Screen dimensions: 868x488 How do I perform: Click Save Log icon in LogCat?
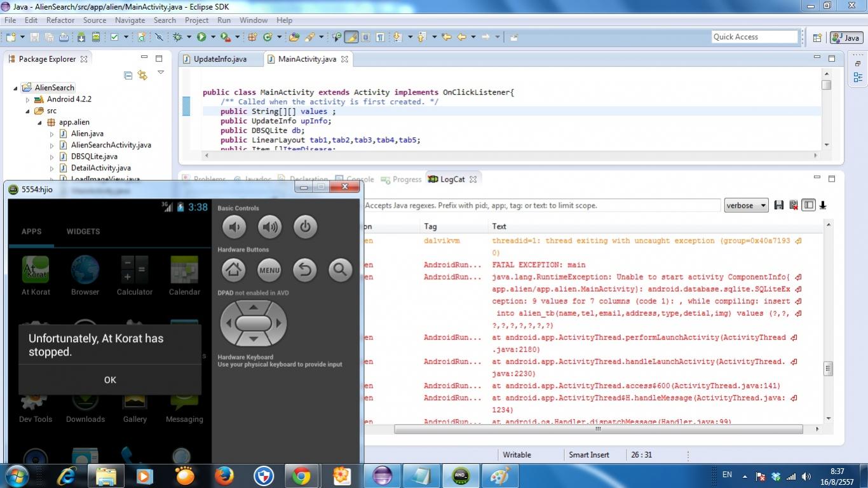tap(779, 205)
